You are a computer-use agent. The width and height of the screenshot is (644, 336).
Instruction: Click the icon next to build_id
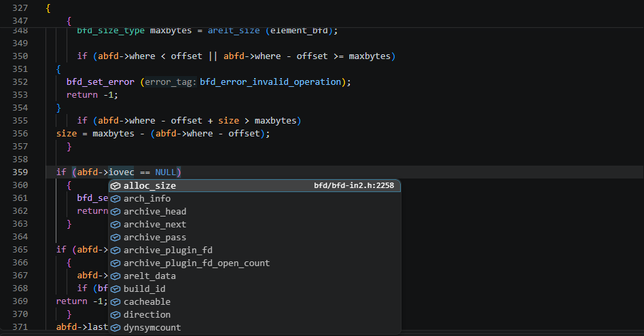pos(115,289)
